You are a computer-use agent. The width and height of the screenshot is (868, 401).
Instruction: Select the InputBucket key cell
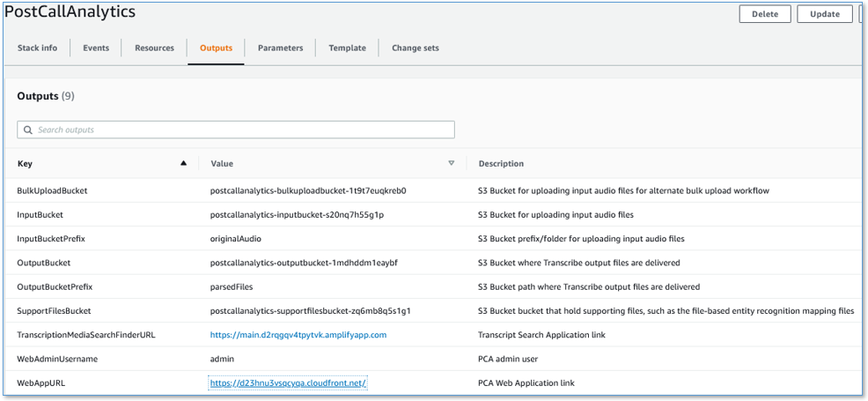click(x=40, y=215)
